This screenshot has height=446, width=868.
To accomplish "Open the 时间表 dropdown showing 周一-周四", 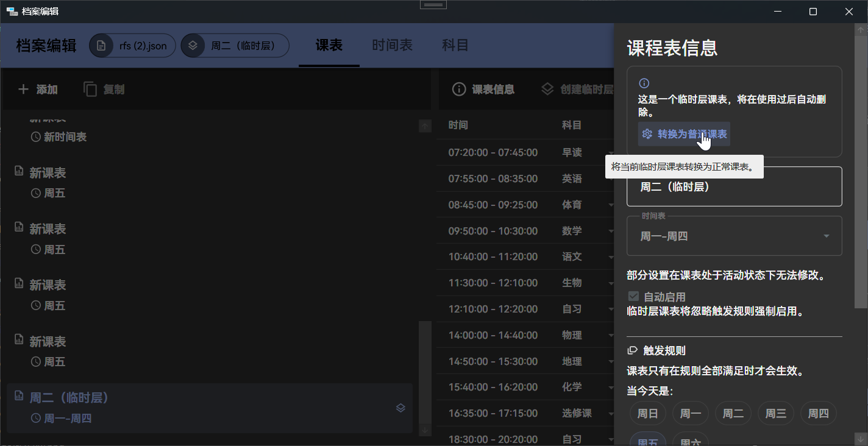I will [734, 236].
